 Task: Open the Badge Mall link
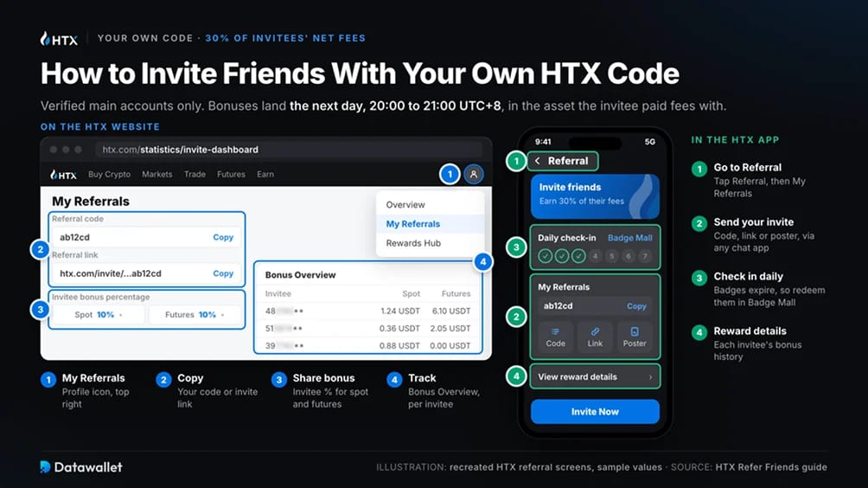[x=630, y=238]
